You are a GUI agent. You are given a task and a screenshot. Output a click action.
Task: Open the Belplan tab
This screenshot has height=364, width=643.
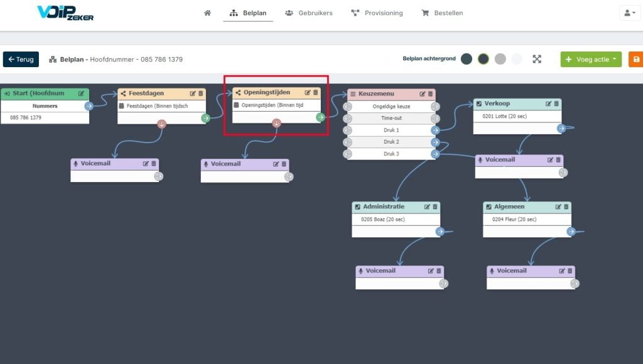[x=248, y=13]
